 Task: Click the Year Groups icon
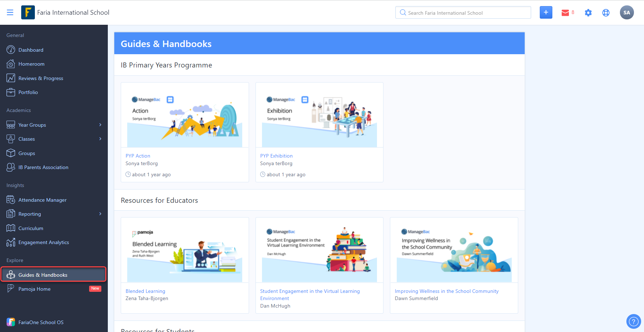click(x=11, y=125)
